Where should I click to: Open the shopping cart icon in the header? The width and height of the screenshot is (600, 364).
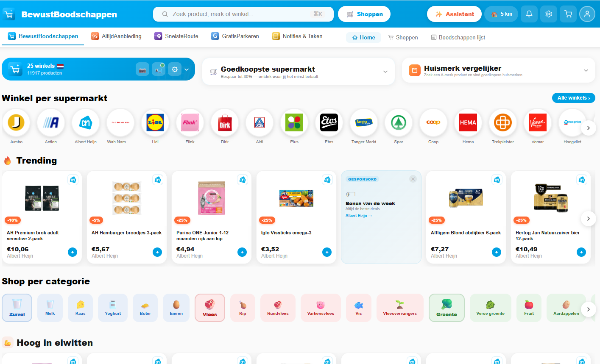(568, 14)
